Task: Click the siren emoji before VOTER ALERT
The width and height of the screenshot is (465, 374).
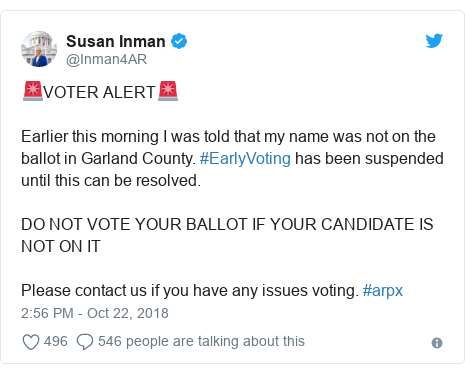Action: (x=33, y=91)
